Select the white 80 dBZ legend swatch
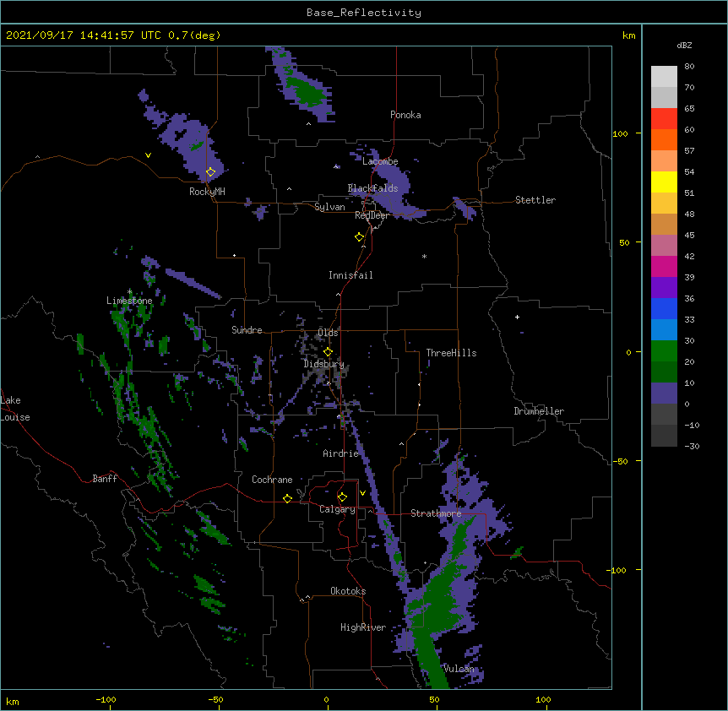This screenshot has height=711, width=728. [x=664, y=77]
